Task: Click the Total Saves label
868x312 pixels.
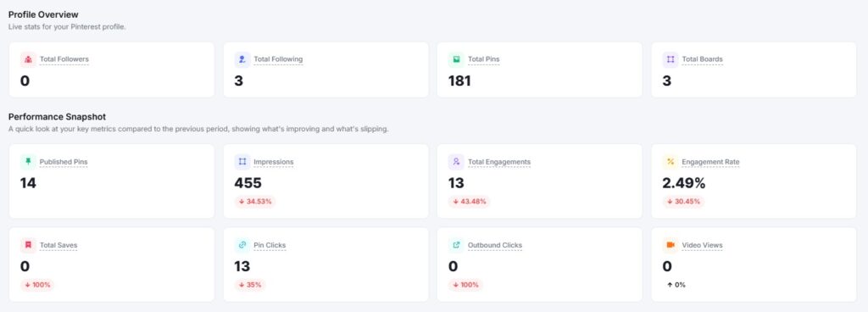Action: pos(58,245)
